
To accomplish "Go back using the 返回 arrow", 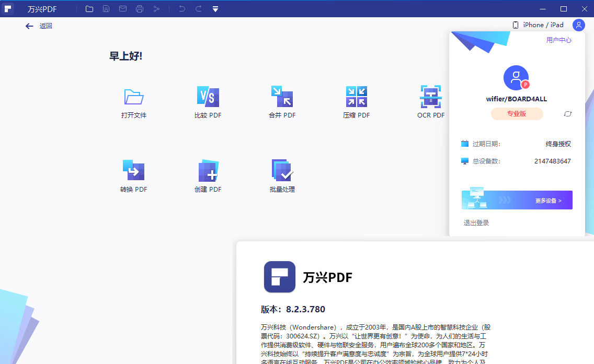I will point(29,25).
